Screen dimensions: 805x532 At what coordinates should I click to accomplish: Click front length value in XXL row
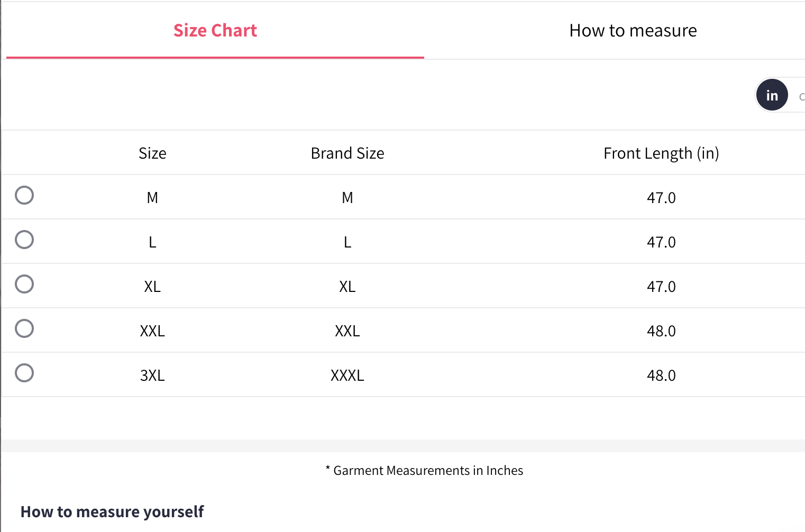661,331
